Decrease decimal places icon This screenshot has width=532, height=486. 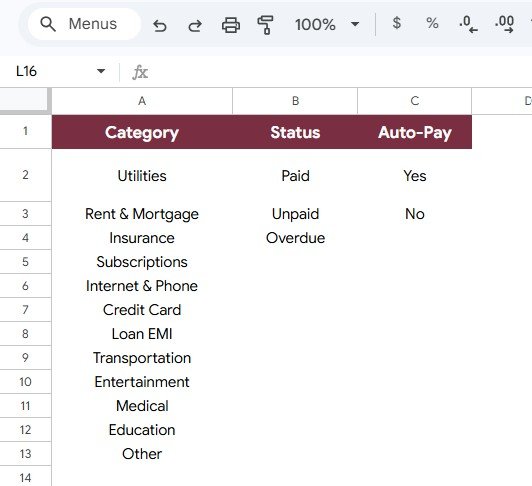click(468, 24)
